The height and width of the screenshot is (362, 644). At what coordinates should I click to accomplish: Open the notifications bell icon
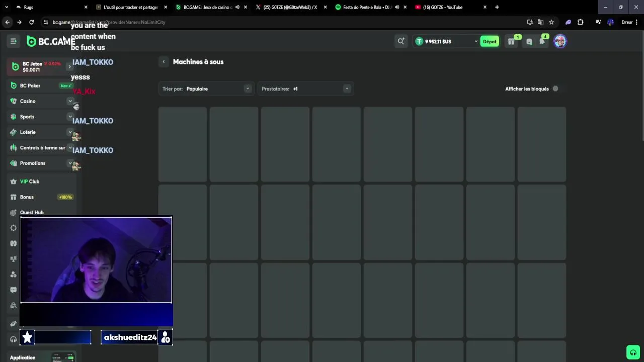click(x=542, y=42)
